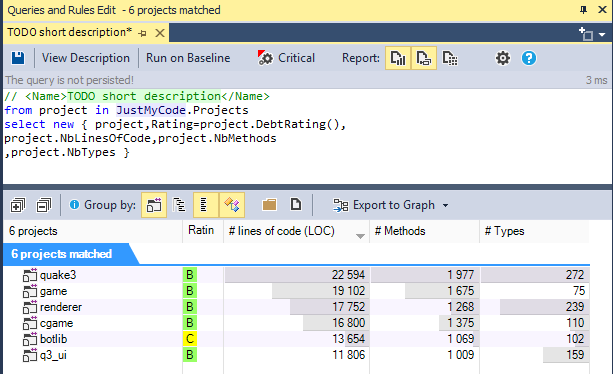Click the second Report option icon
The width and height of the screenshot is (613, 374).
[x=424, y=58]
